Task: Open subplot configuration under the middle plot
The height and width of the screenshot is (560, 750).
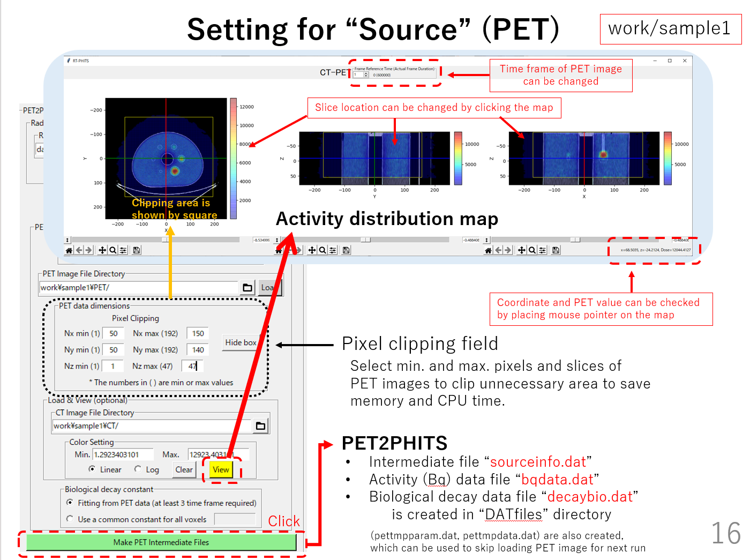Action: pos(333,250)
